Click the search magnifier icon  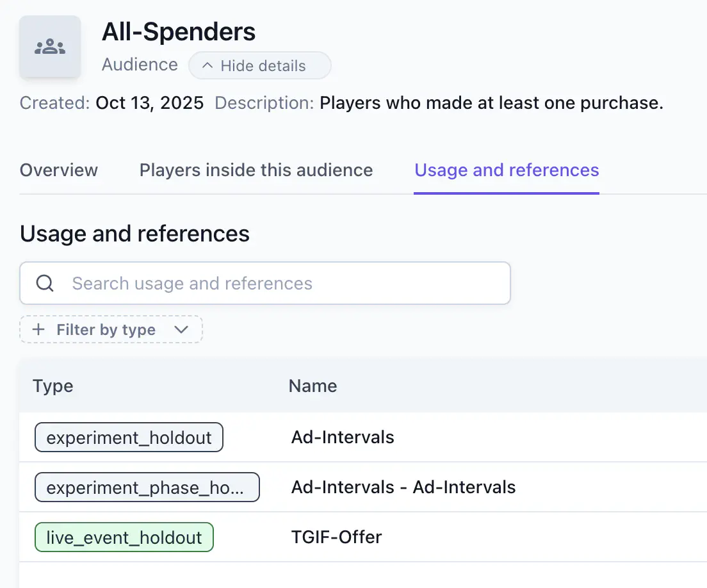(44, 282)
